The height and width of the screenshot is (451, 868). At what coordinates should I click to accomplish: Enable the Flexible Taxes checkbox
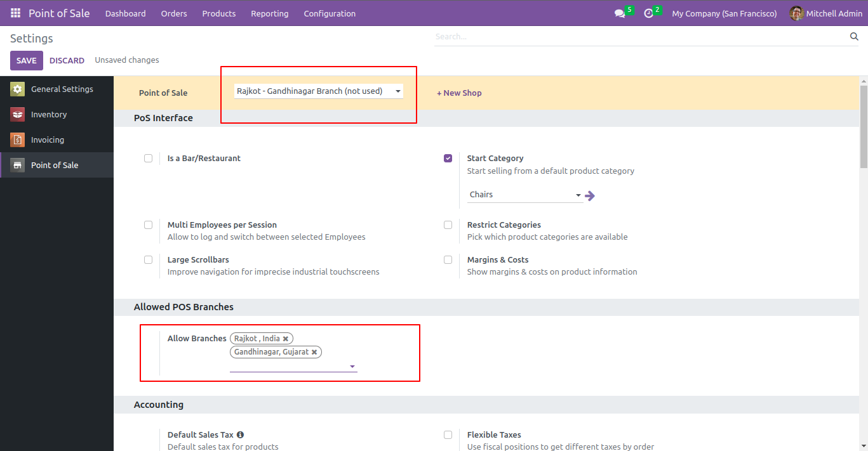pyautogui.click(x=448, y=435)
